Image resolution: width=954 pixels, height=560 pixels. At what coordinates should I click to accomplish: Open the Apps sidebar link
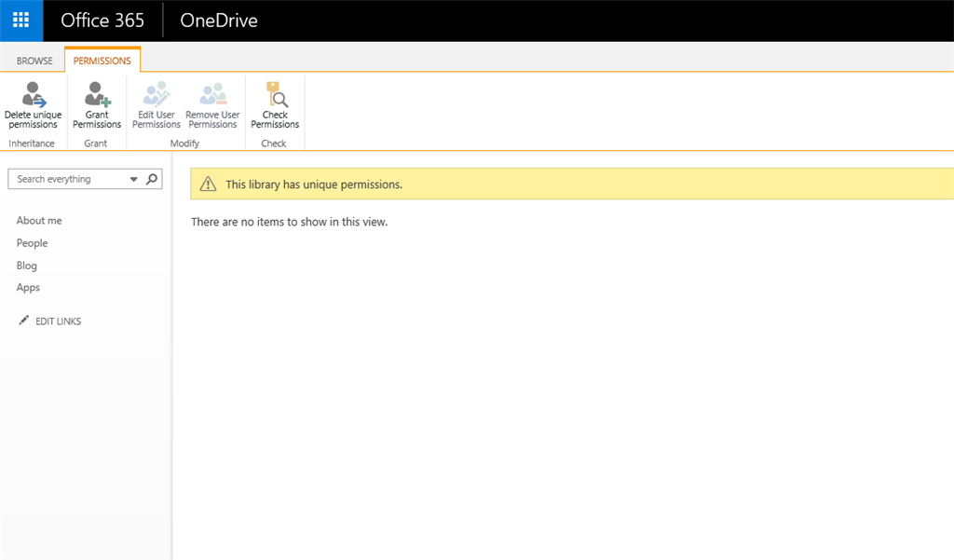28,287
